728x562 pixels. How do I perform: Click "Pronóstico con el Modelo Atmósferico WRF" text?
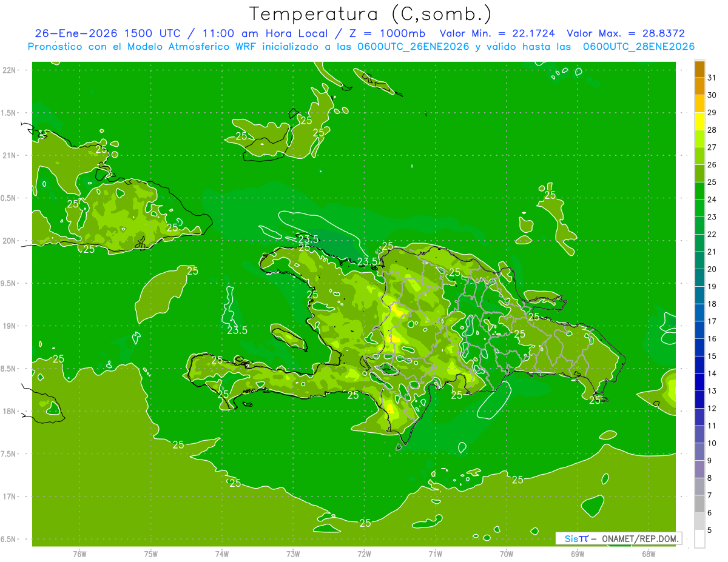point(142,47)
